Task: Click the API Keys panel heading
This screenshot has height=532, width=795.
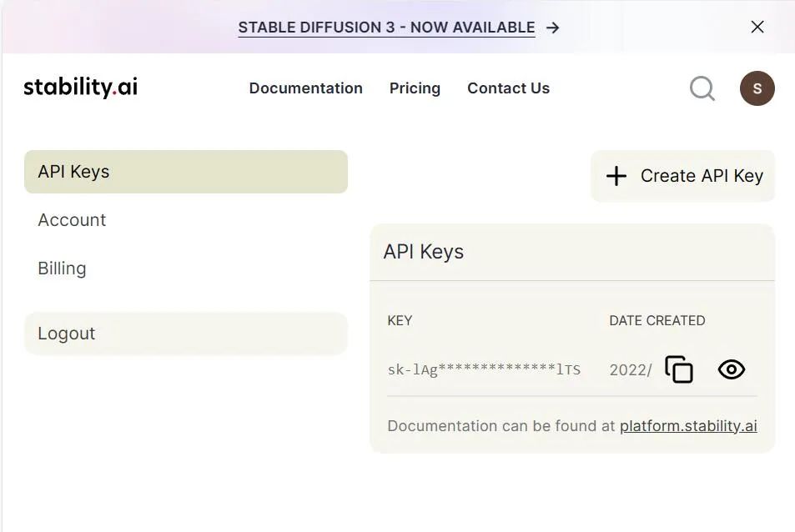Action: point(423,252)
